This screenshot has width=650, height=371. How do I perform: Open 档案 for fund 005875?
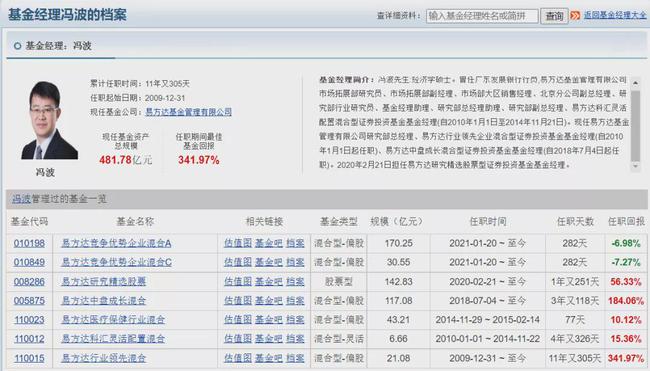pyautogui.click(x=295, y=301)
